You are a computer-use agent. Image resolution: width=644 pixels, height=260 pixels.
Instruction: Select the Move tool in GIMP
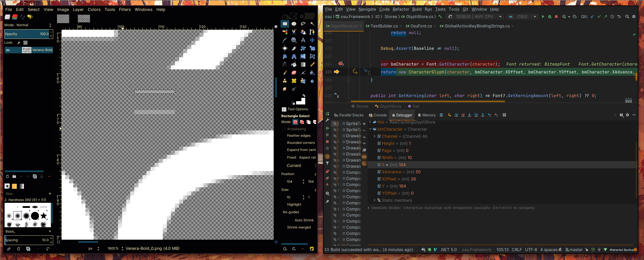pos(312,40)
